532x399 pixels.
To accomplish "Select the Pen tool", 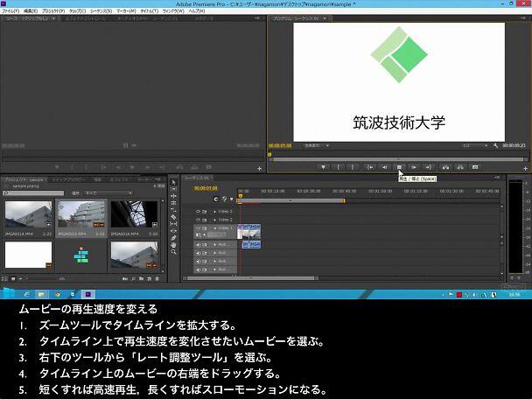I will pos(174,238).
